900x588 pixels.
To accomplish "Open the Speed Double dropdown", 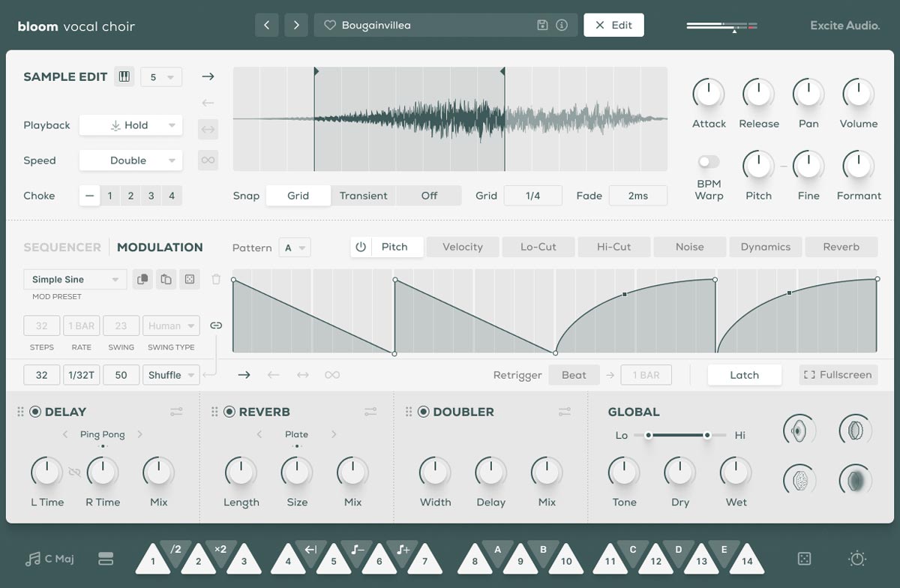I will pyautogui.click(x=130, y=160).
